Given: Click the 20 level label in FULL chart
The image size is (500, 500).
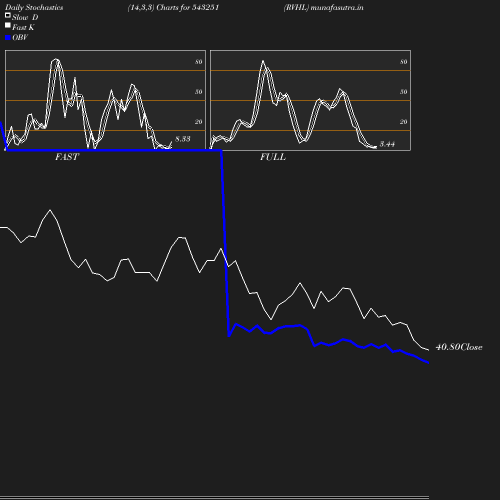Looking at the screenshot, I should tap(404, 122).
